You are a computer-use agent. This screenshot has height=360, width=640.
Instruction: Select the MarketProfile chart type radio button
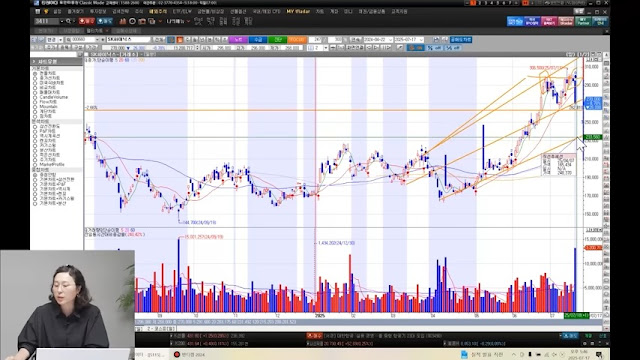[x=35, y=164]
